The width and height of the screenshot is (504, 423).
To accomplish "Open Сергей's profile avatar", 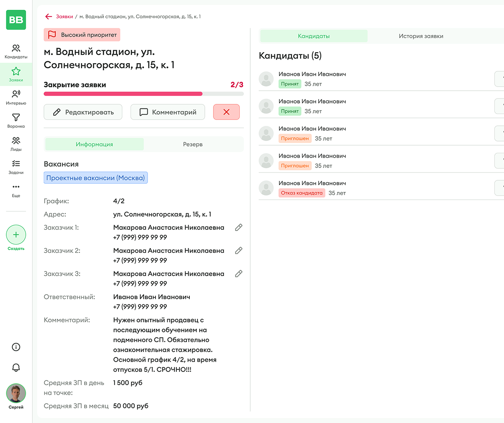I will click(16, 393).
